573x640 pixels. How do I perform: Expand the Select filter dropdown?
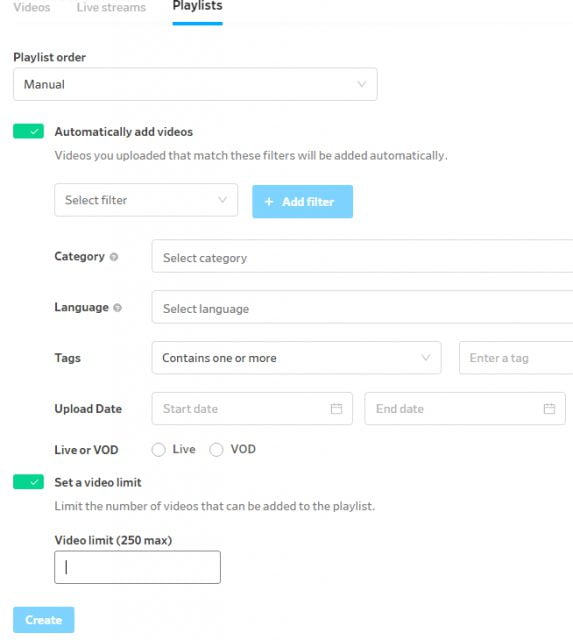click(146, 200)
